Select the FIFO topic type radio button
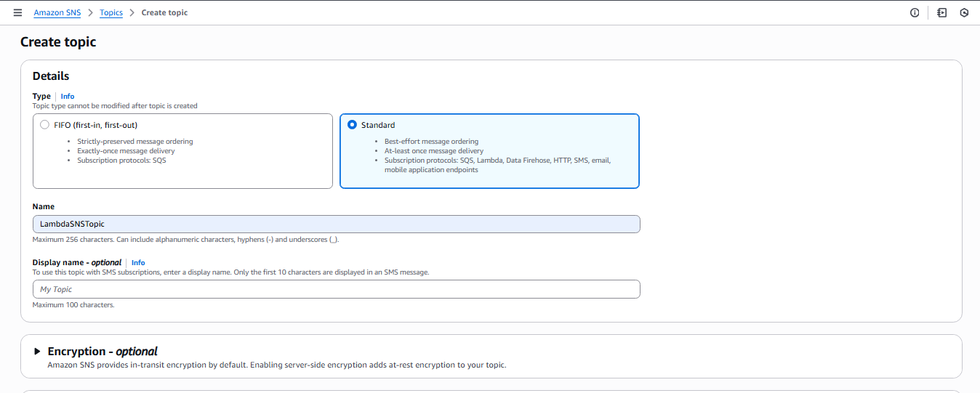Image resolution: width=980 pixels, height=393 pixels. click(45, 125)
